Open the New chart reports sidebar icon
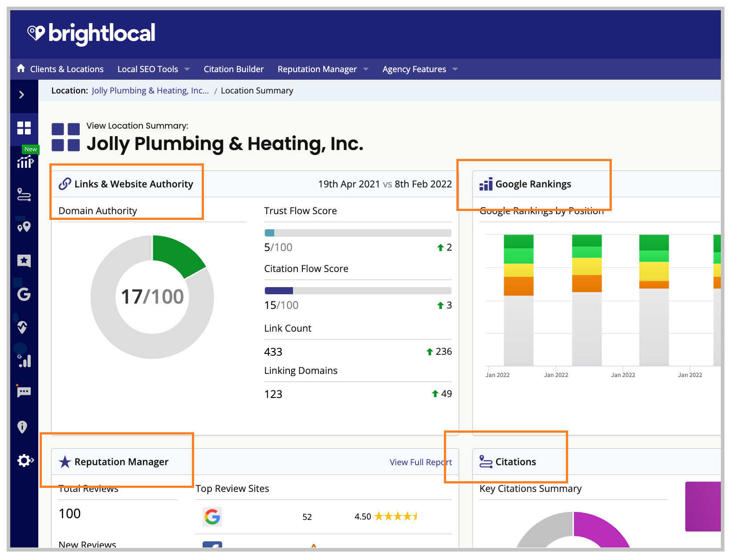740x560 pixels. coord(25,162)
